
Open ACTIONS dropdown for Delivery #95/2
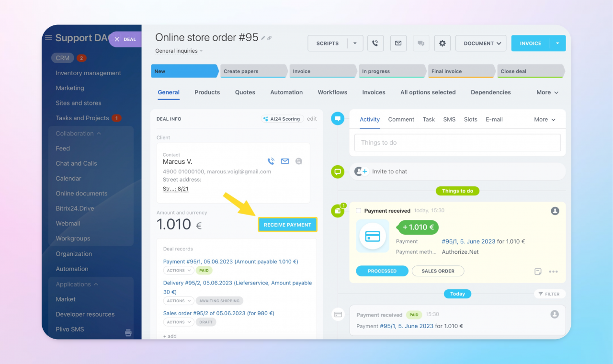point(179,301)
